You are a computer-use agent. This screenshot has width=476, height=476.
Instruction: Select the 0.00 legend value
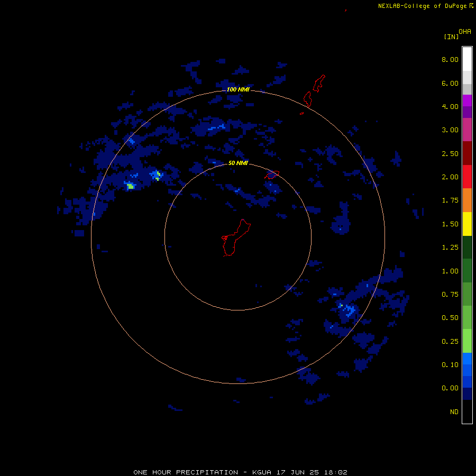pos(450,388)
